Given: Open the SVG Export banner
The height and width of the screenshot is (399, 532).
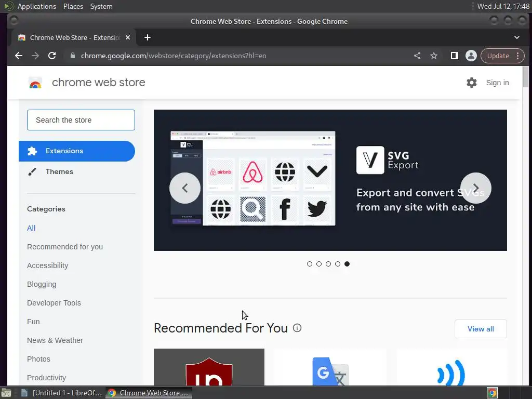Looking at the screenshot, I should pyautogui.click(x=330, y=180).
